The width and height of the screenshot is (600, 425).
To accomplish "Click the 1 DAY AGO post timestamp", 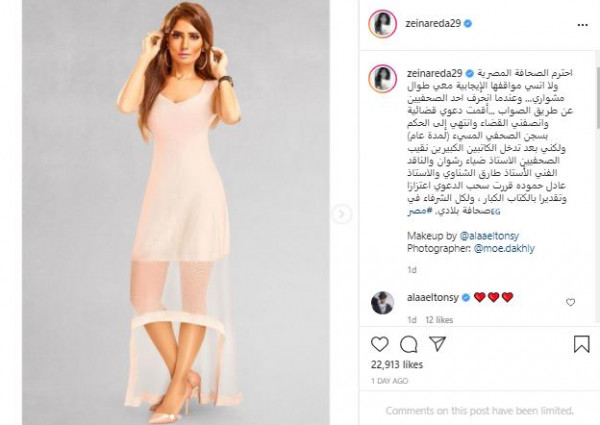I will (x=390, y=381).
